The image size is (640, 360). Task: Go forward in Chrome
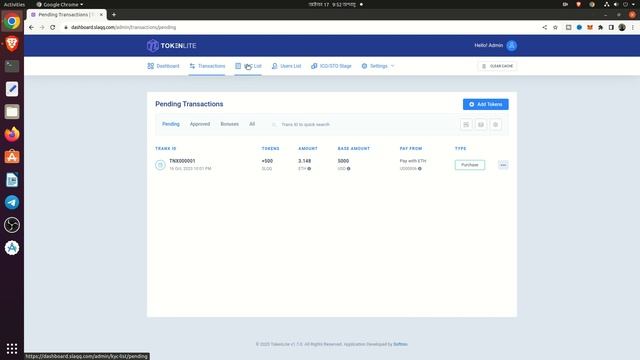tap(42, 27)
